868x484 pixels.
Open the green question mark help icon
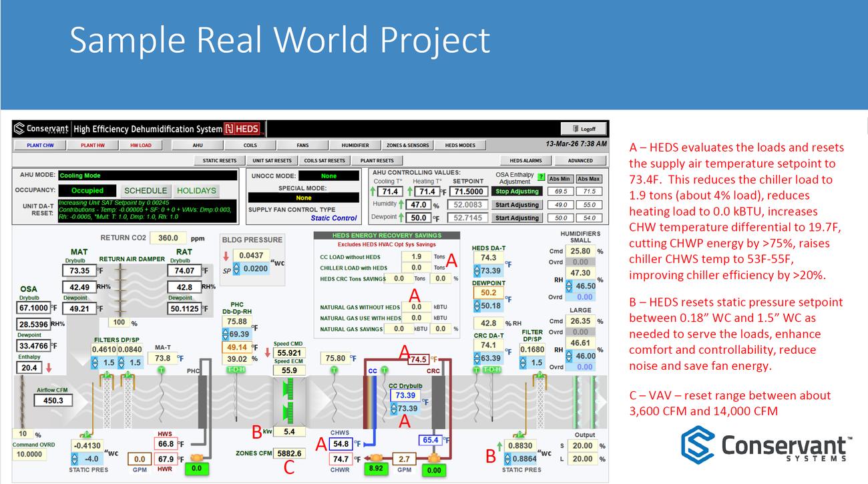tap(541, 176)
